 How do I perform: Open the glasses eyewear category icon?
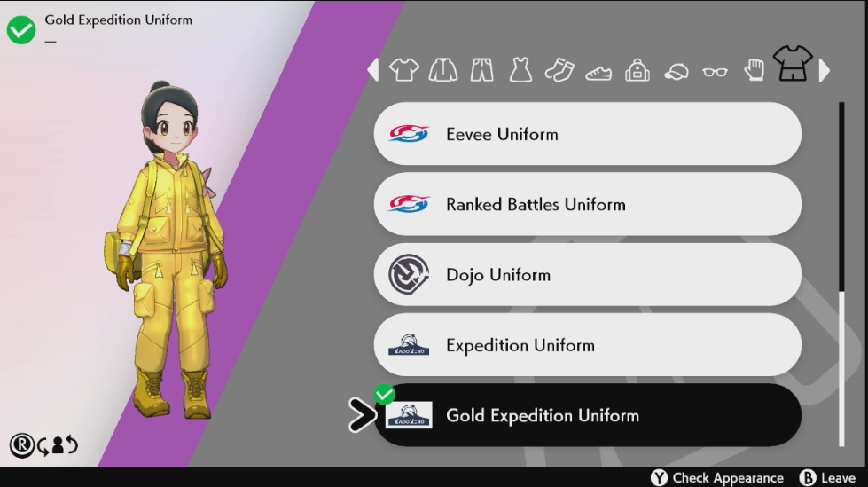point(715,72)
